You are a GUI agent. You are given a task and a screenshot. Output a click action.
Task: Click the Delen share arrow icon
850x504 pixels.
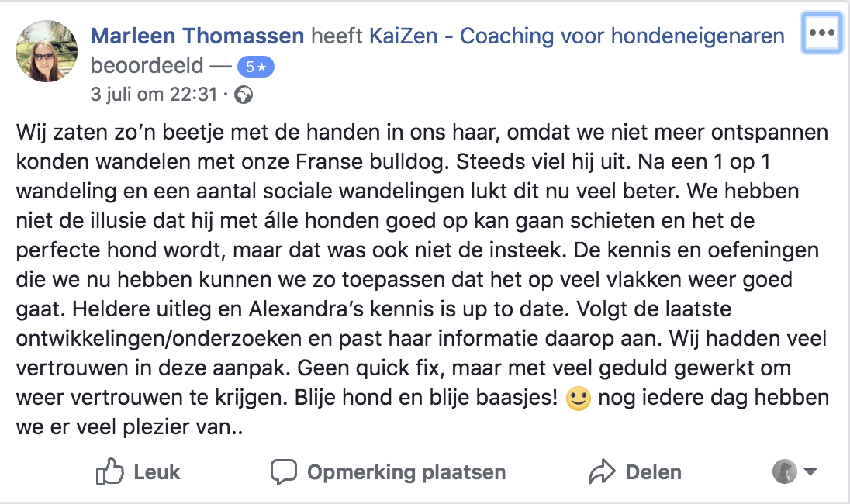[603, 471]
